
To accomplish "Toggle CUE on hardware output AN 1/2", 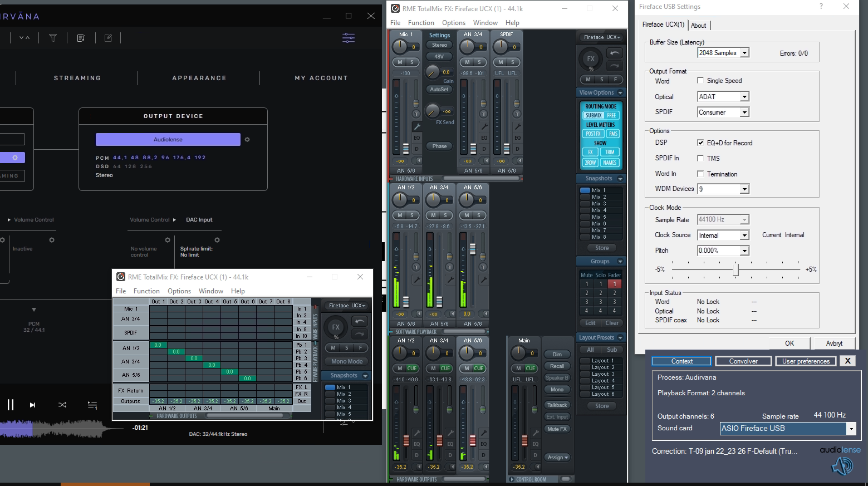I will tap(411, 368).
